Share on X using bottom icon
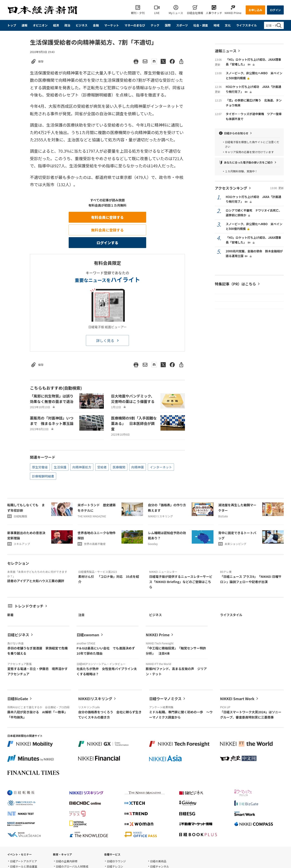This screenshot has width=291, height=868. pyautogui.click(x=163, y=365)
